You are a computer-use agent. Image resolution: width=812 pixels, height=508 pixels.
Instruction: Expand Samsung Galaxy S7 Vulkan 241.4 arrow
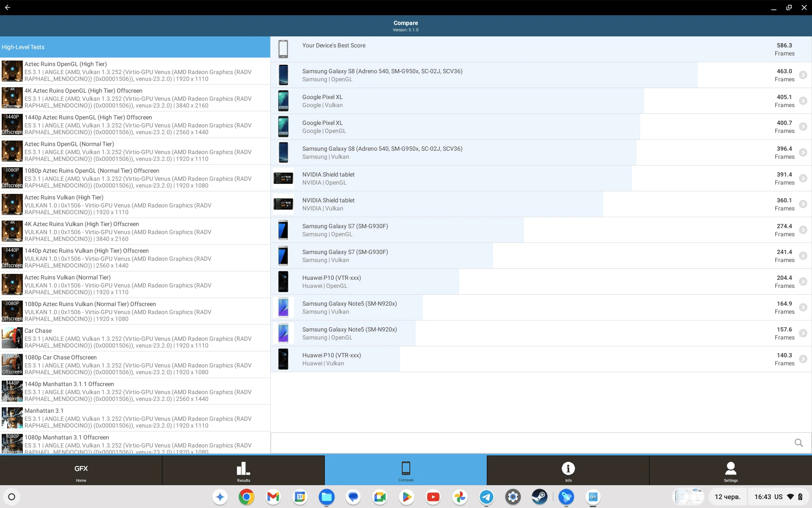(803, 256)
